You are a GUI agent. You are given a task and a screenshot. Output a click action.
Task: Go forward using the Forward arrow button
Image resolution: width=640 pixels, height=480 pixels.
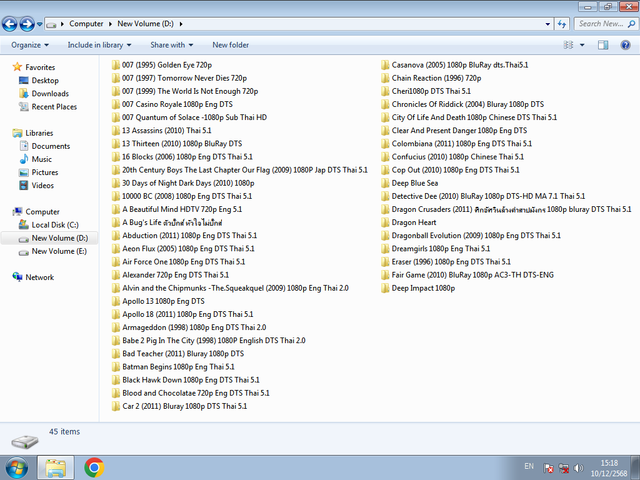coord(27,24)
